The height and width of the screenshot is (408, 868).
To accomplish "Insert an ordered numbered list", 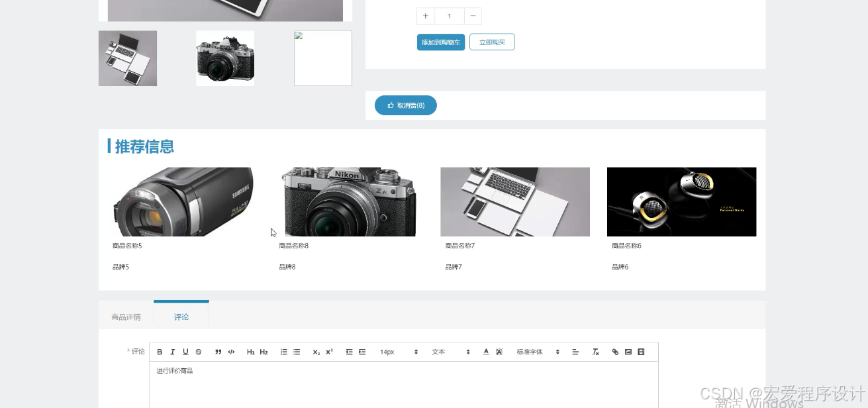I will tap(284, 352).
